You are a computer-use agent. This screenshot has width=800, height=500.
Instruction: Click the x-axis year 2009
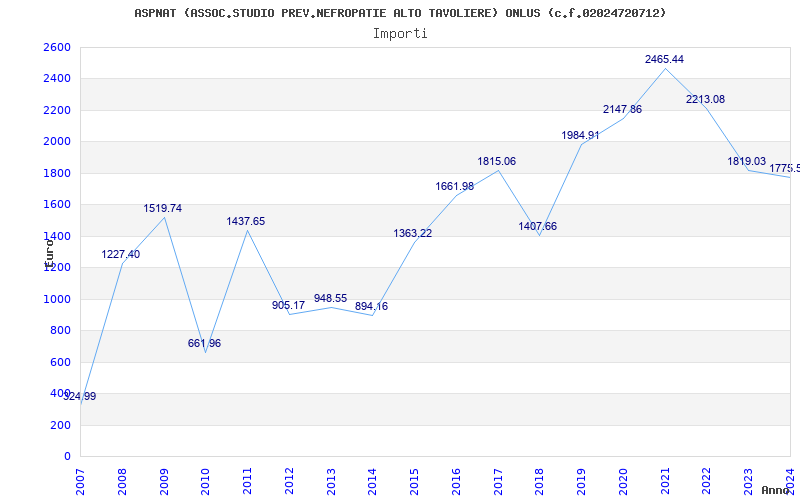(x=164, y=482)
